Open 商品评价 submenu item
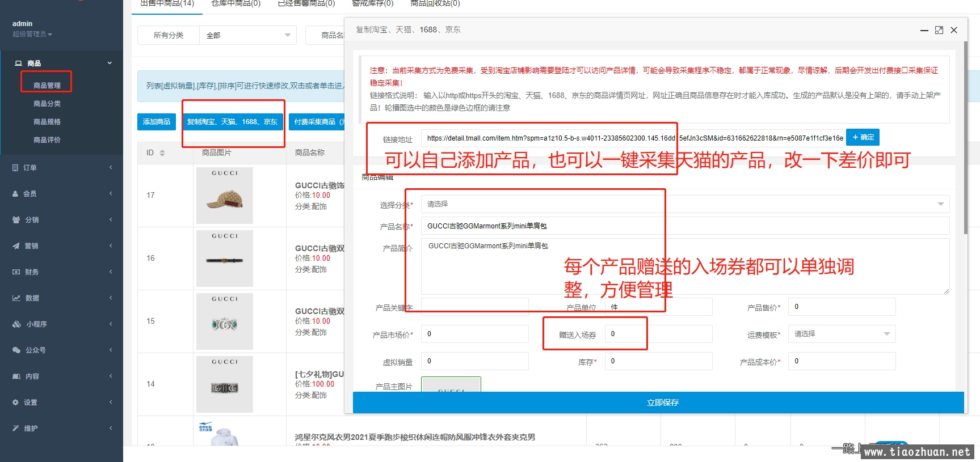The width and height of the screenshot is (980, 462). pyautogui.click(x=47, y=140)
